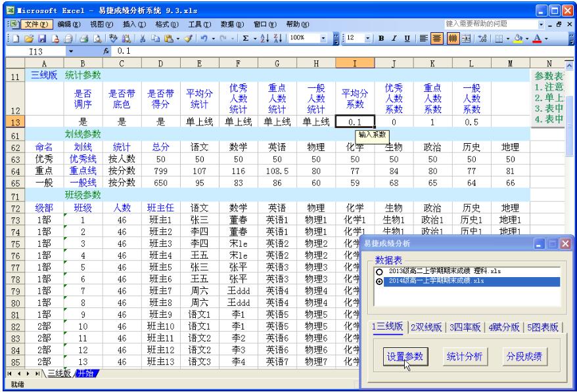The width and height of the screenshot is (577, 392).
Task: Expand the font size 12 dropdown
Action: [x=367, y=38]
